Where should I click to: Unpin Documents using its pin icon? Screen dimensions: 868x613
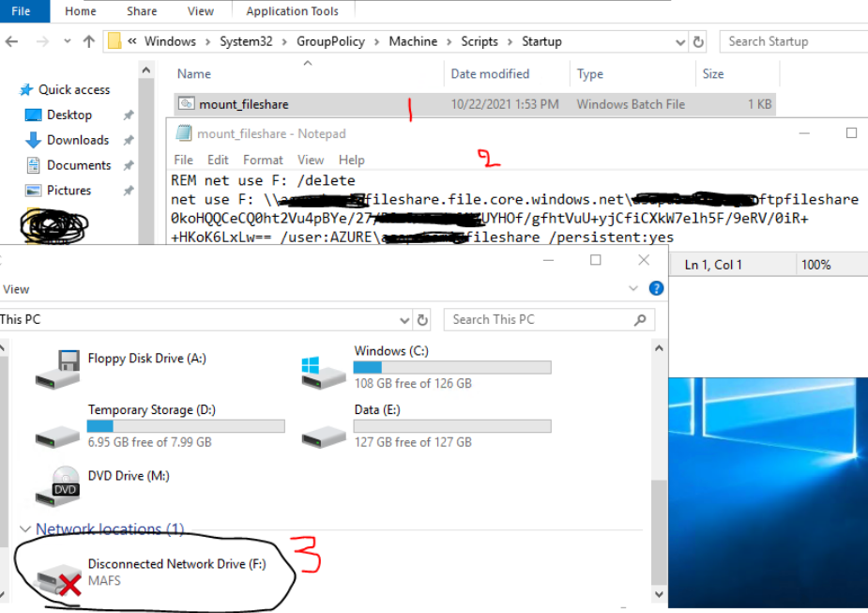[x=129, y=165]
